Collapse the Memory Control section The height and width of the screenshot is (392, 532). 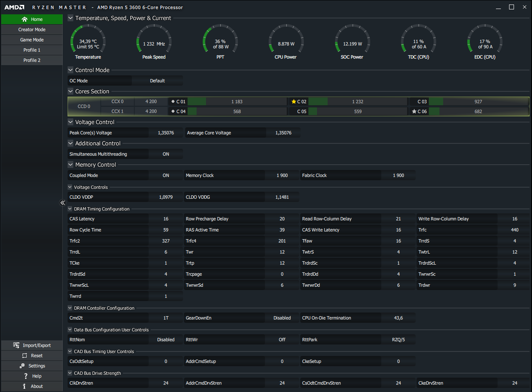point(70,165)
